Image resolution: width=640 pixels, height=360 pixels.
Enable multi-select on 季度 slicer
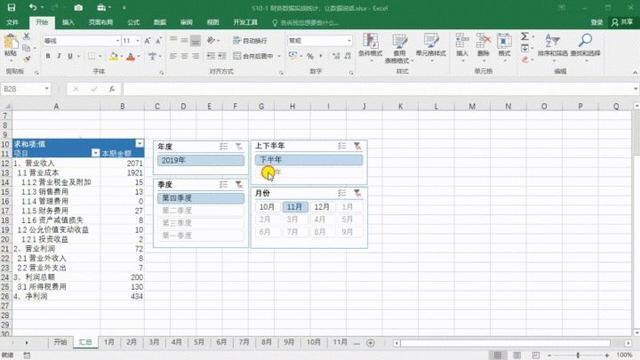[223, 184]
